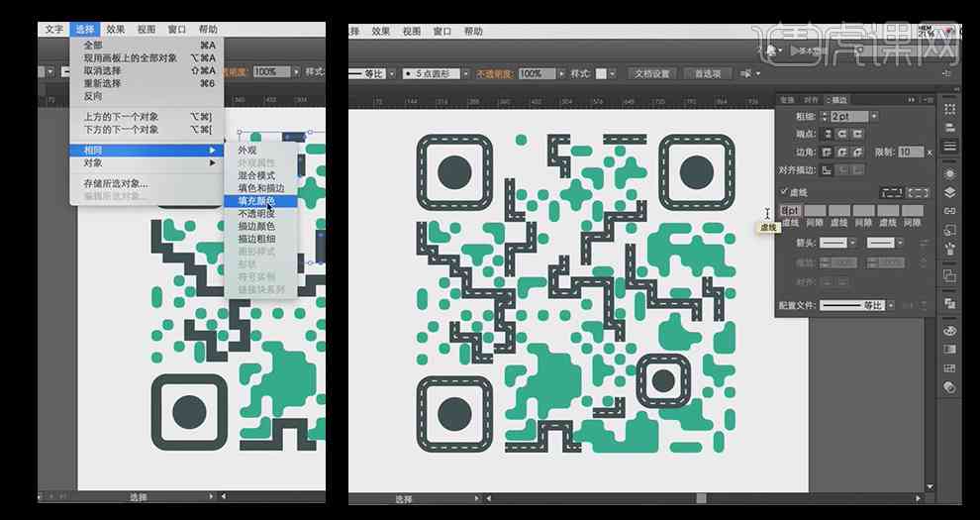Click the 样式 style swatch
980x520 pixels.
(x=601, y=73)
